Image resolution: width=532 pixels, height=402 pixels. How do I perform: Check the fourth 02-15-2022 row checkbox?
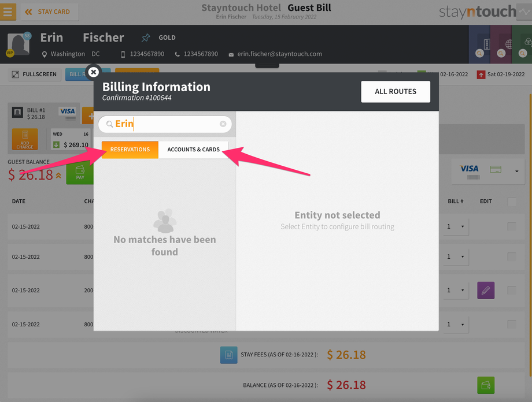point(512,324)
